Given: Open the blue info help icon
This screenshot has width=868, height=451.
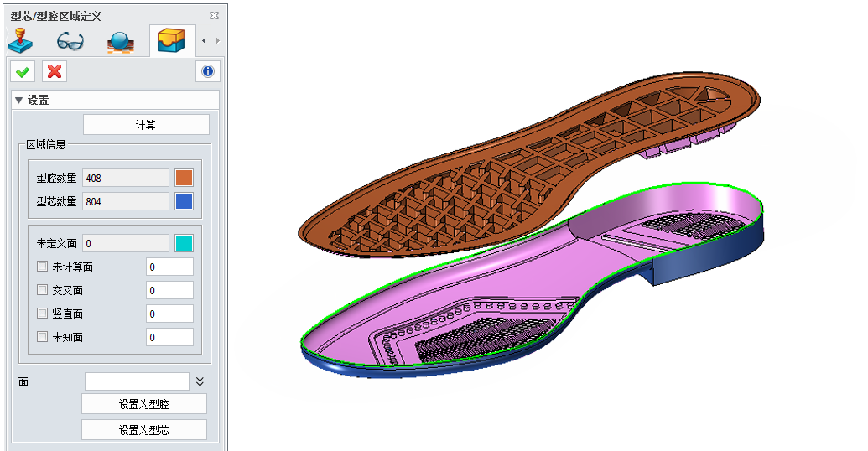Looking at the screenshot, I should click(x=207, y=71).
